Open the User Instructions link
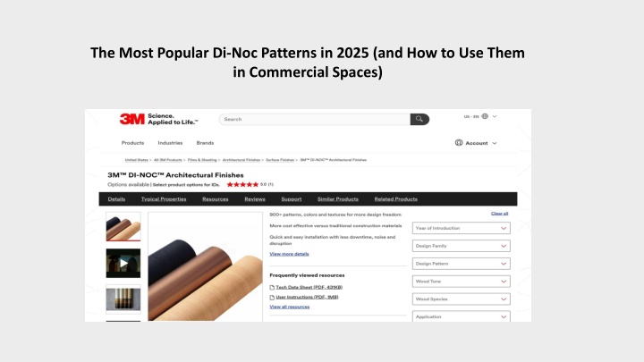The height and width of the screenshot is (362, 644). 307,297
